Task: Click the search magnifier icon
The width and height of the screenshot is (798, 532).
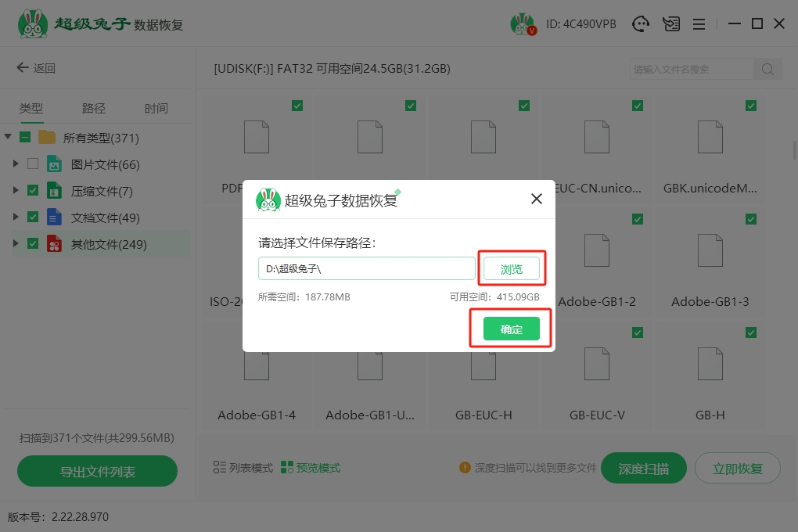Action: pos(767,69)
